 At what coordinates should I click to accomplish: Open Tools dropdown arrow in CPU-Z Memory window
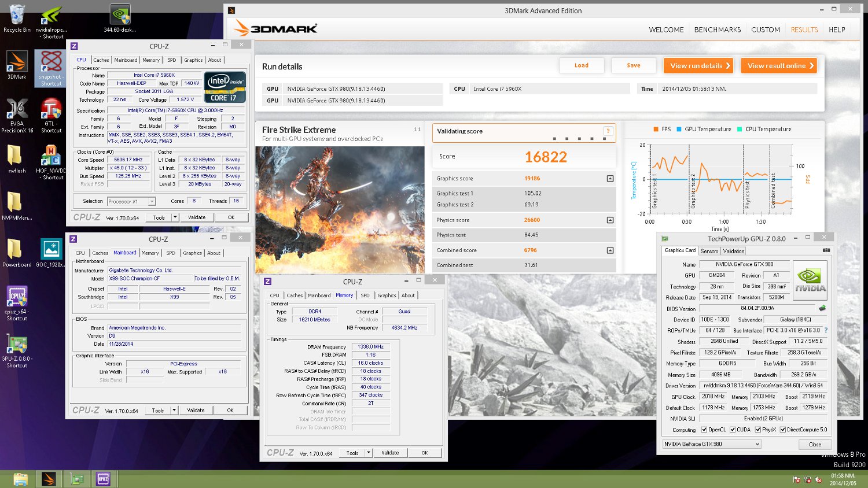[369, 453]
